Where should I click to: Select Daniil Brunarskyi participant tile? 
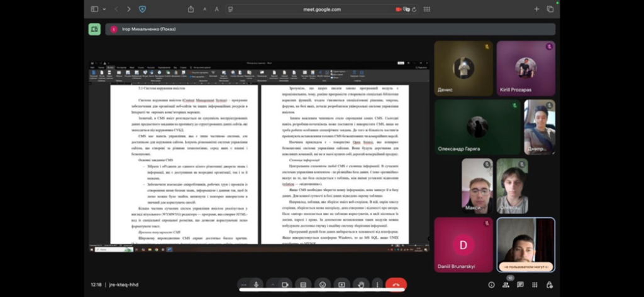pyautogui.click(x=464, y=245)
